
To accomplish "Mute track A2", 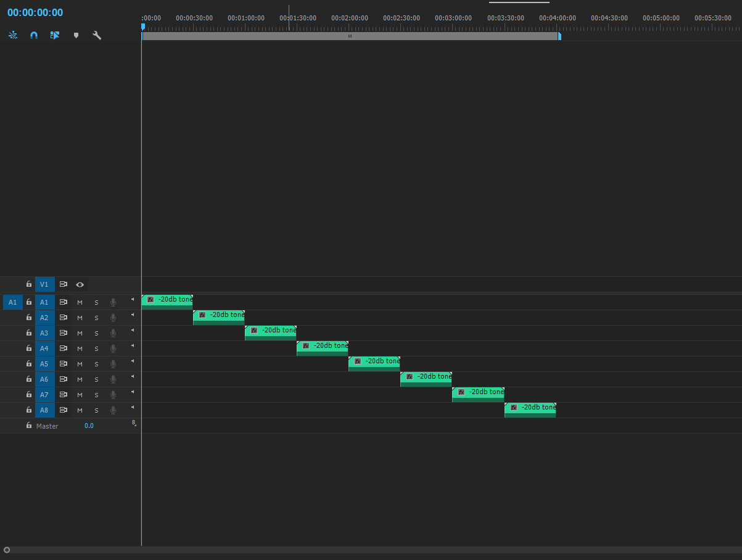I will pos(80,318).
